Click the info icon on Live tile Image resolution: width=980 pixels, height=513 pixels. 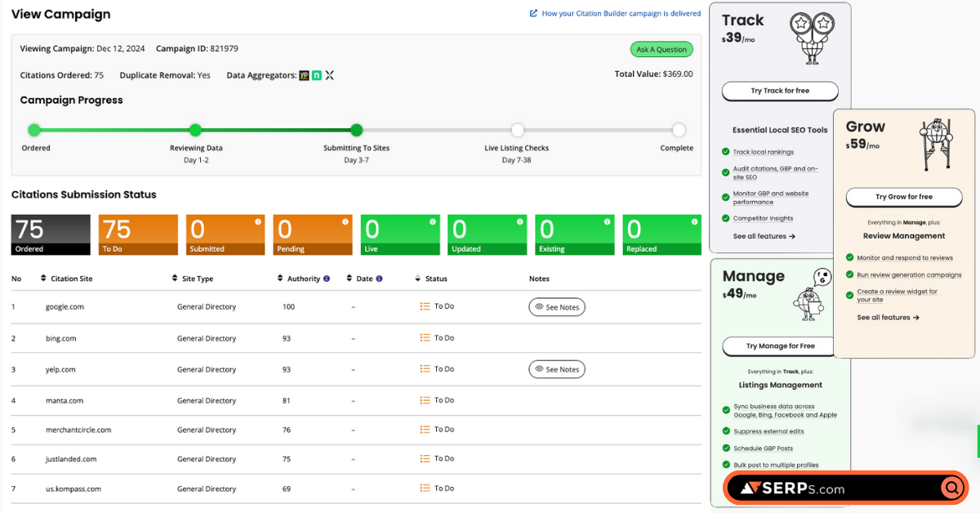(433, 221)
